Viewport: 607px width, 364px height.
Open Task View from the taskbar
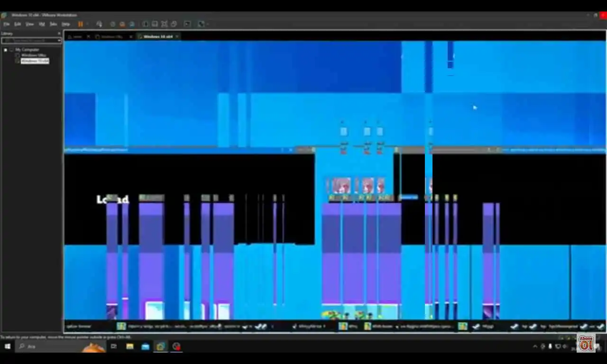[x=114, y=346]
